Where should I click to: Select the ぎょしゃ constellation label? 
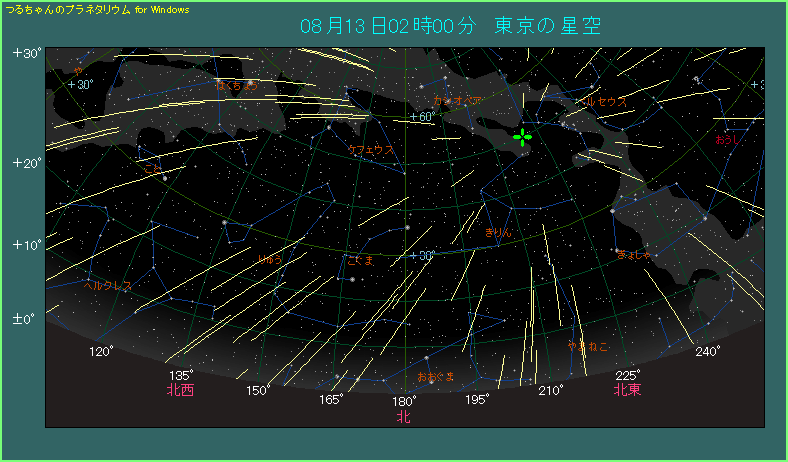point(634,255)
